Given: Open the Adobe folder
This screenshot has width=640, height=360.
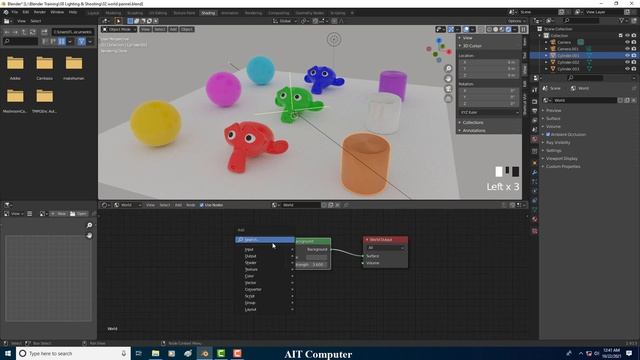Looking at the screenshot, I should [x=15, y=67].
